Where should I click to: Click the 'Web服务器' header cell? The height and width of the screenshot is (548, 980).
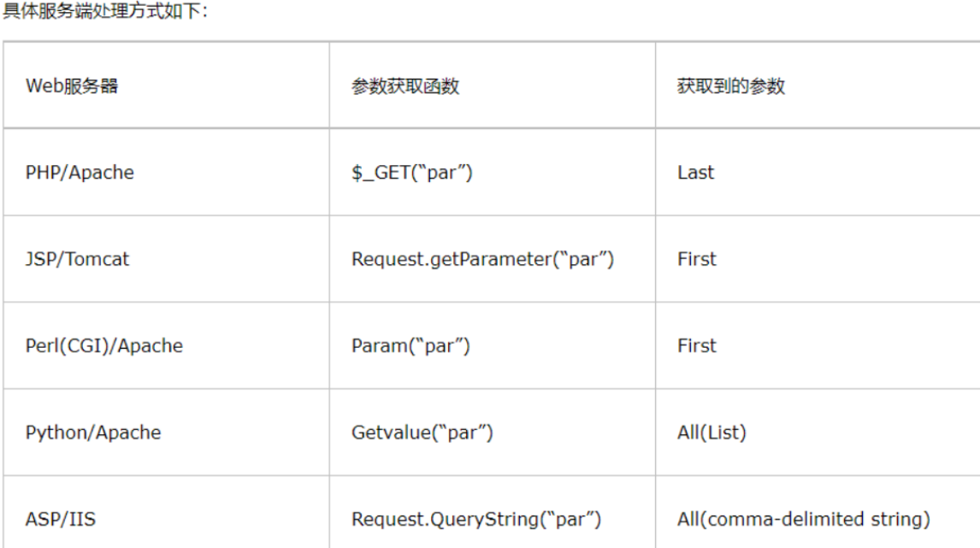(x=166, y=85)
